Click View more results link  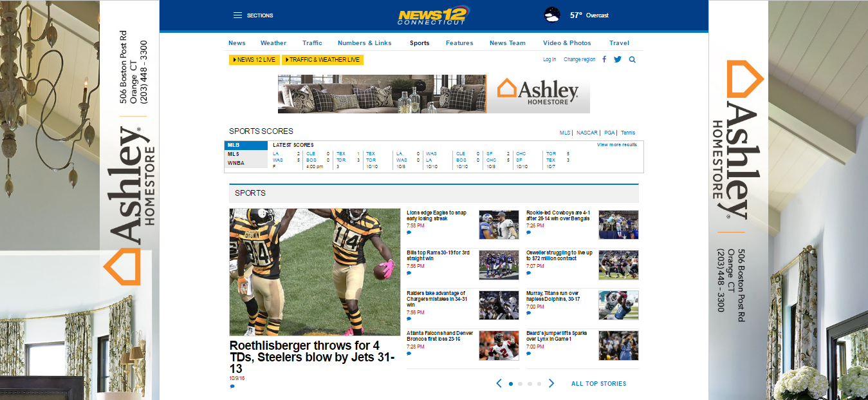[617, 145]
